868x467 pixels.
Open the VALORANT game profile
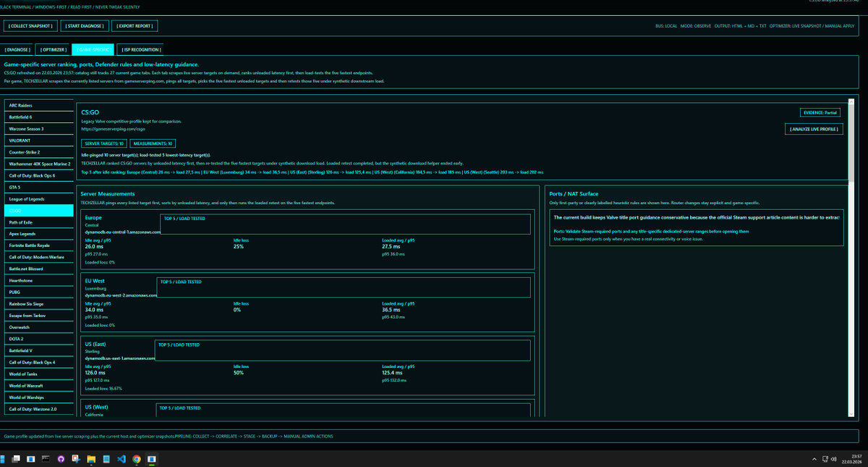pyautogui.click(x=39, y=140)
